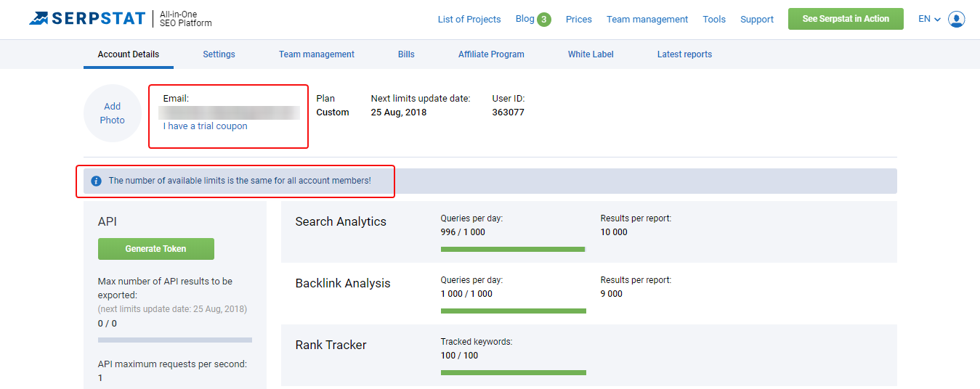Image resolution: width=980 pixels, height=389 pixels.
Task: Open the user profile avatar icon
Action: point(957,19)
